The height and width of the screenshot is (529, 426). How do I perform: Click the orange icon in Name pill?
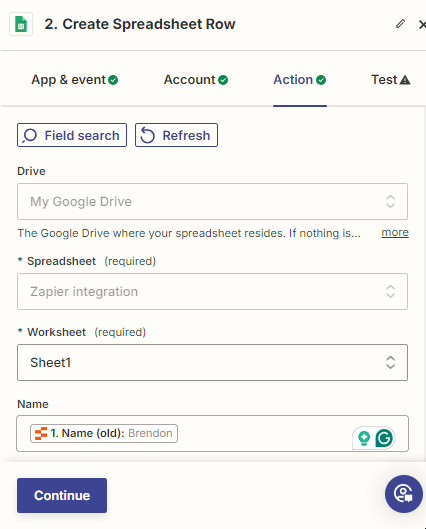41,434
